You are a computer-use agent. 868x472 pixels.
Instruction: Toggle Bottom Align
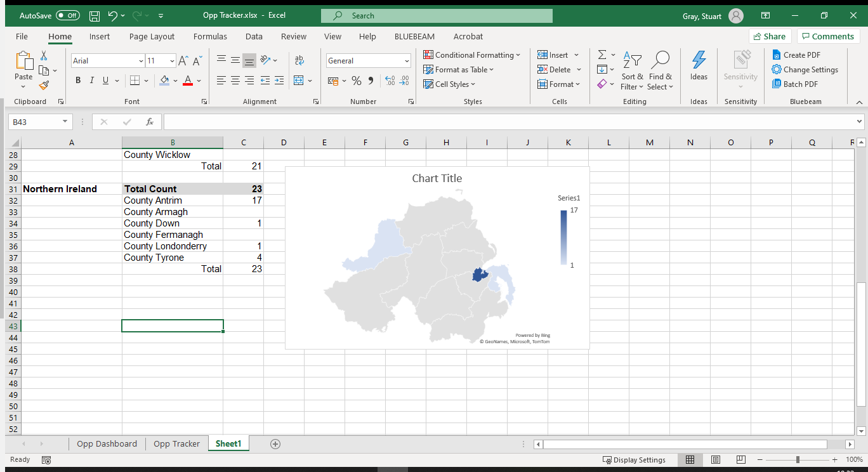tap(249, 60)
